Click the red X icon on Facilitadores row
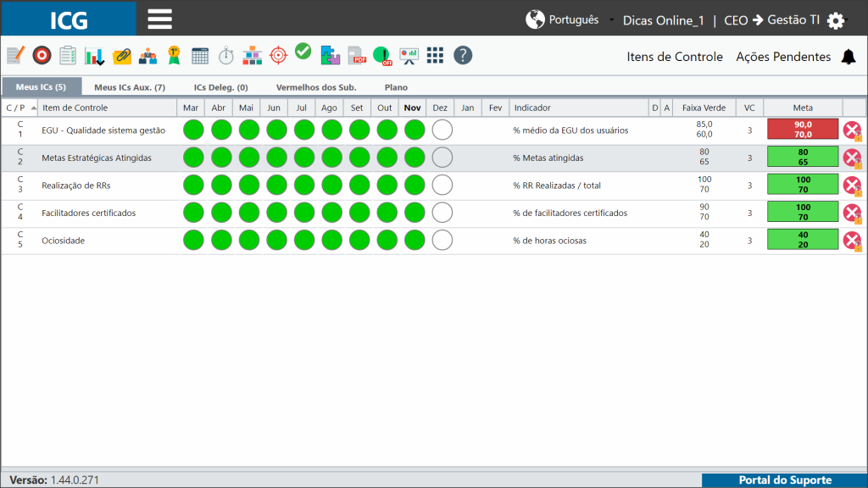 pos(852,213)
